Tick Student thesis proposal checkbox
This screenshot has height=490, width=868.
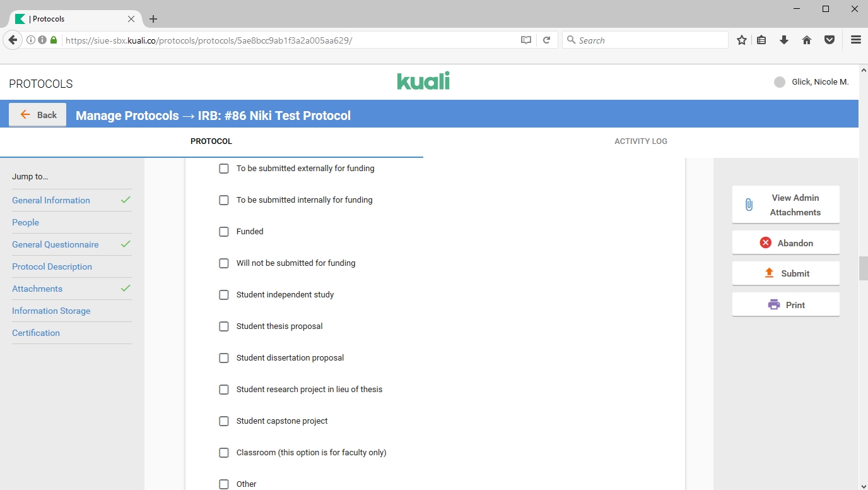[x=224, y=326]
